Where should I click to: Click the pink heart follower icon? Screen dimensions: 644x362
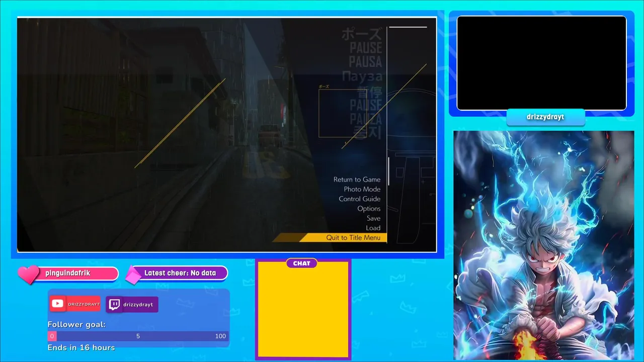pos(28,275)
